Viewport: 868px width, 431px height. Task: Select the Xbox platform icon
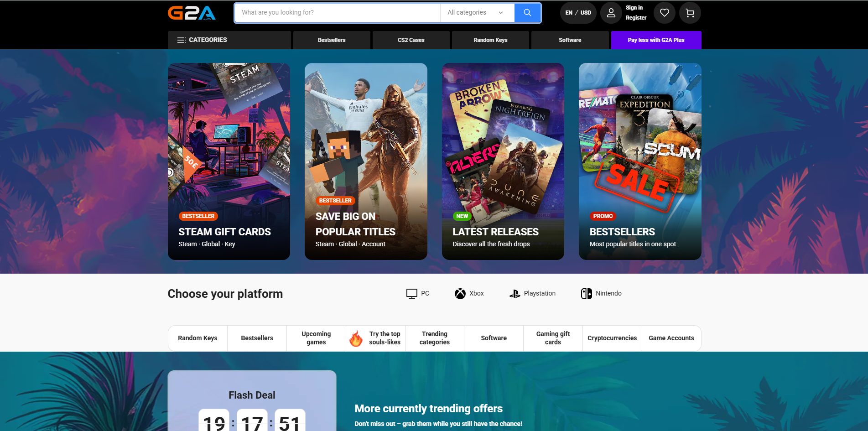click(459, 293)
